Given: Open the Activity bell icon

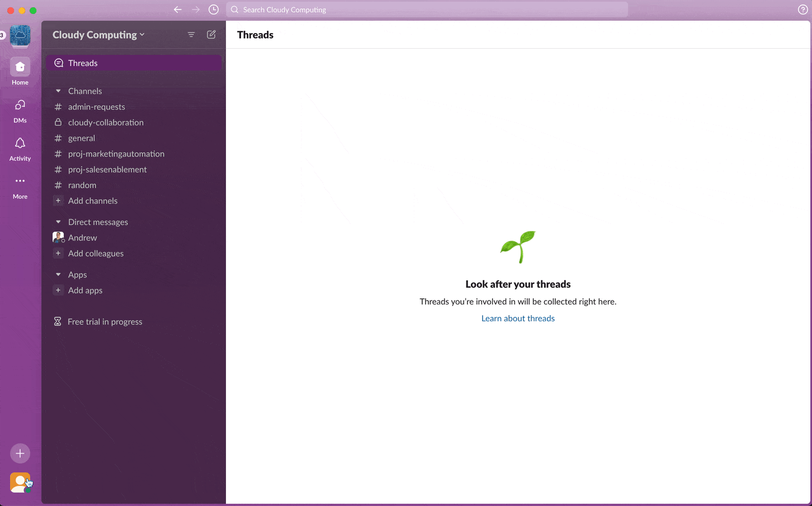Looking at the screenshot, I should [x=20, y=143].
